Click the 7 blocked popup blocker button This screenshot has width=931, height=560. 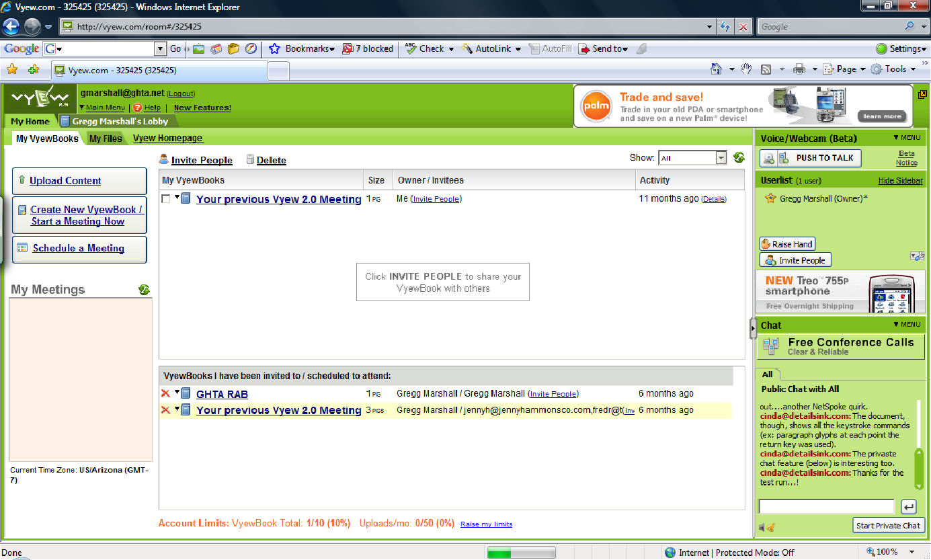click(x=368, y=48)
